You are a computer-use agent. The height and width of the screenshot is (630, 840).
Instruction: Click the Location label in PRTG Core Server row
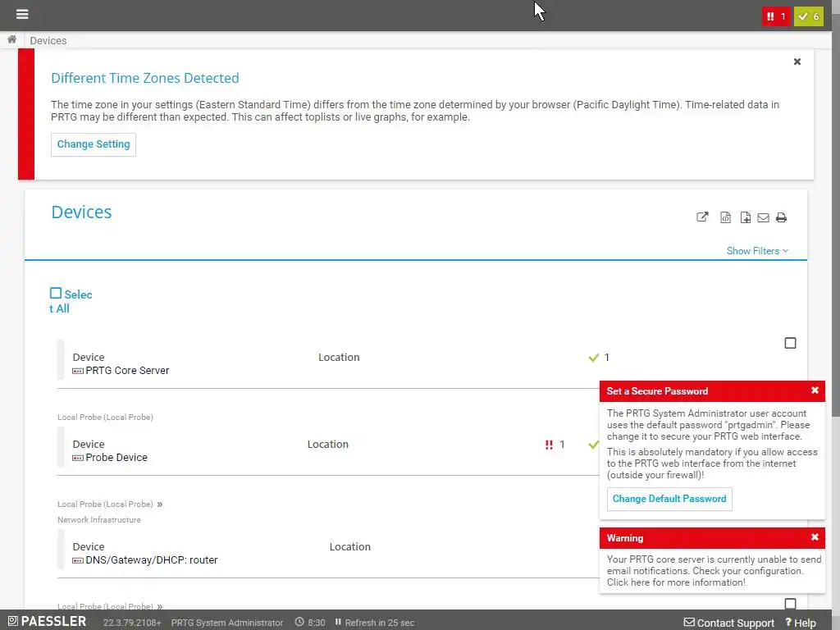click(x=339, y=358)
